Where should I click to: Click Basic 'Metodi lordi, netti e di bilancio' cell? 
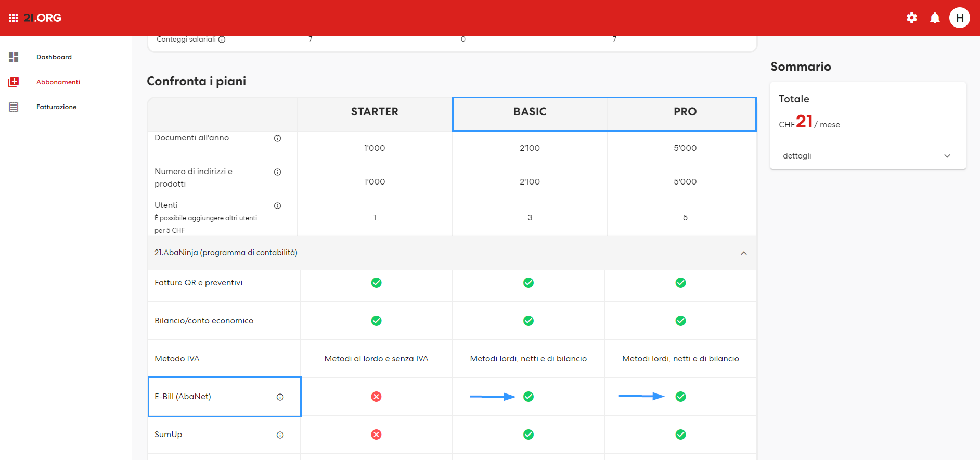(x=528, y=359)
